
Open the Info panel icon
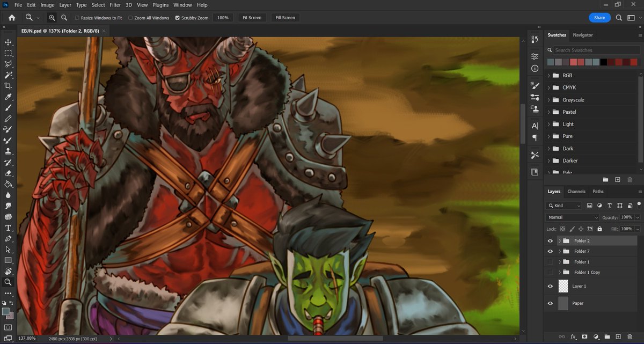pos(535,69)
